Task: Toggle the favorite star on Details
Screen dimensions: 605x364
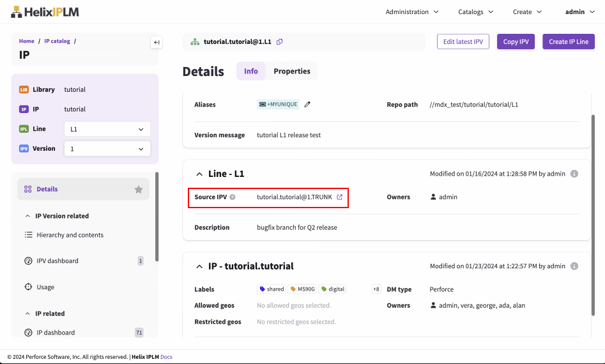Action: (139, 190)
